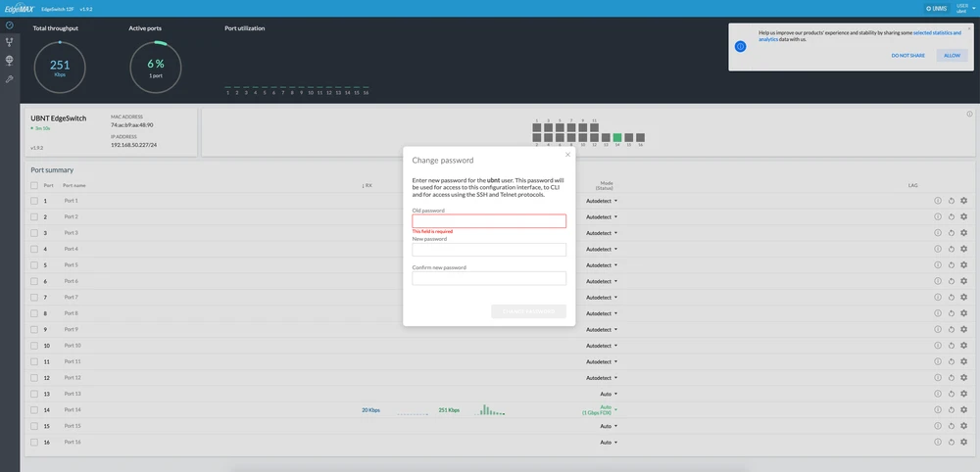Click the wrench tools icon in sidebar
980x472 pixels.
pos(9,78)
